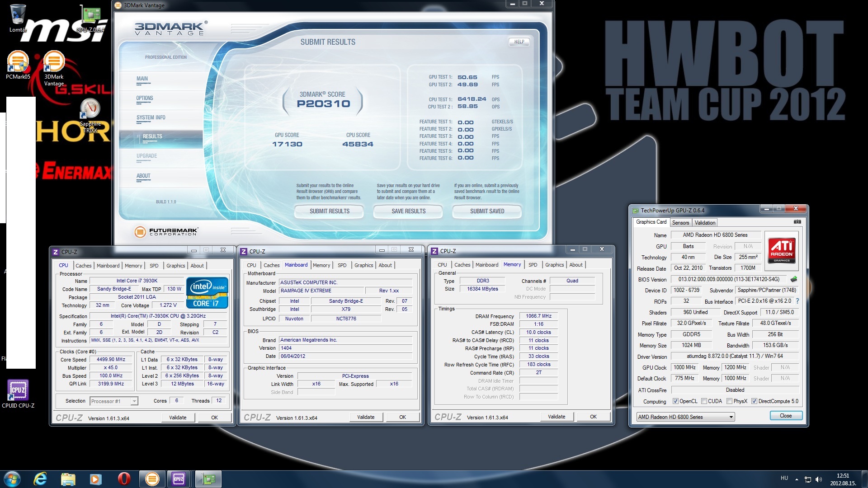Screen dimensions: 868x488
Task: Select SYSTEM INFO in 3DMark sidebar
Action: click(151, 117)
